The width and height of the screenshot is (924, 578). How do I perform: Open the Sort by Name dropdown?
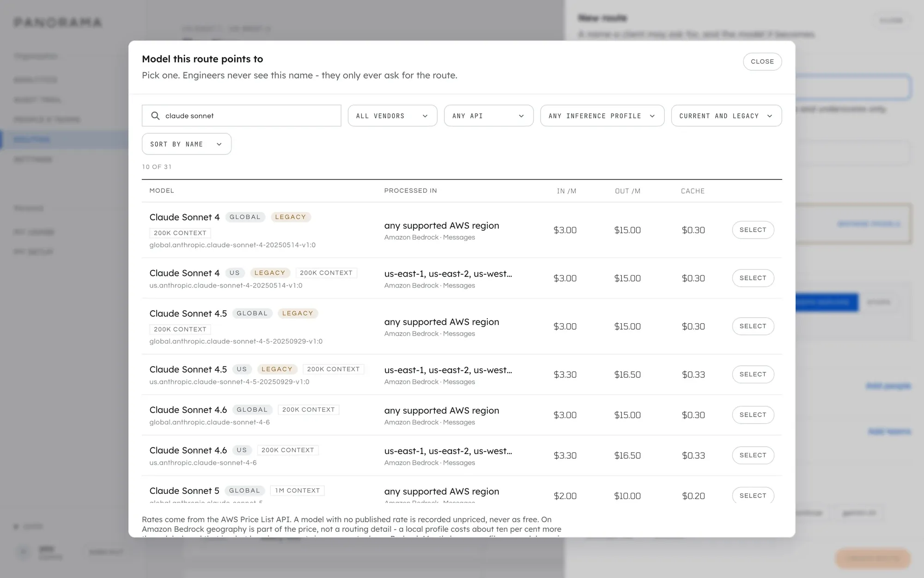click(187, 144)
